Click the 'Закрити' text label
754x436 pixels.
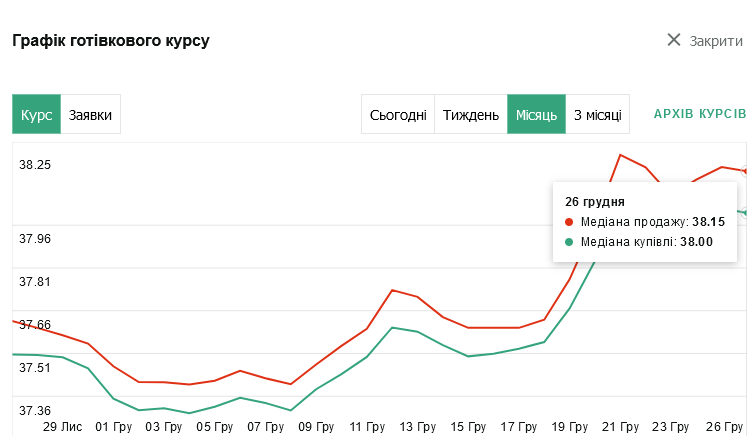pos(716,41)
